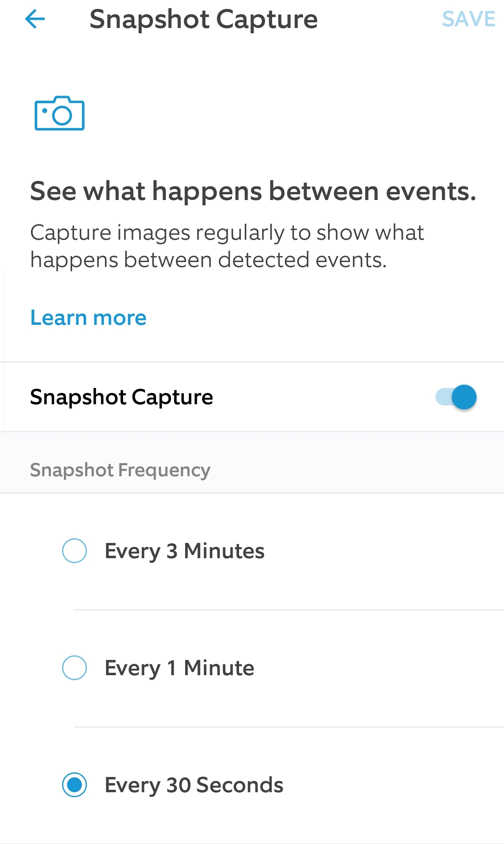504x844 pixels.
Task: Open the Learn more link
Action: tap(88, 318)
